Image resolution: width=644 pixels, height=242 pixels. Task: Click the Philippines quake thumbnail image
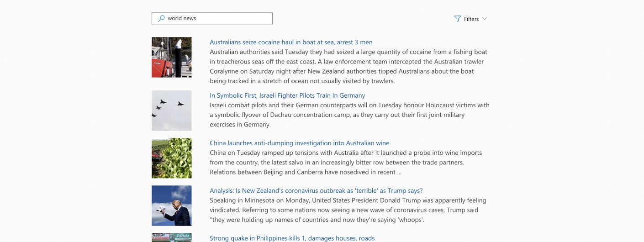(x=172, y=238)
